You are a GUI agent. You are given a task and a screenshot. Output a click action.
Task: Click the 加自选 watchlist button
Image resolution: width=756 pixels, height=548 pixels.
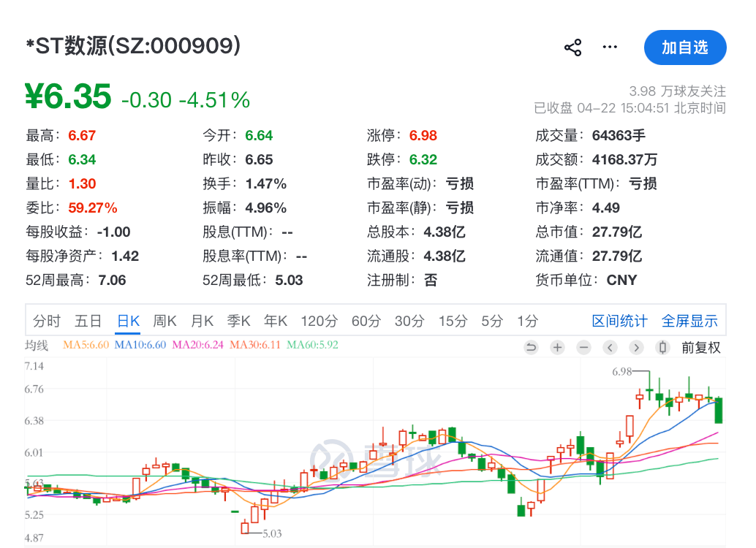click(x=684, y=47)
